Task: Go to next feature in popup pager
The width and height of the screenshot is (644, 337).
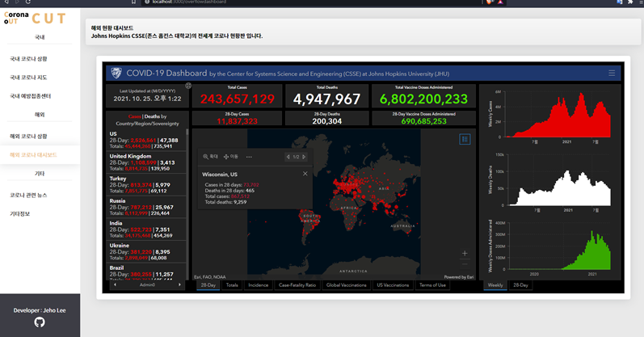Action: pyautogui.click(x=304, y=157)
